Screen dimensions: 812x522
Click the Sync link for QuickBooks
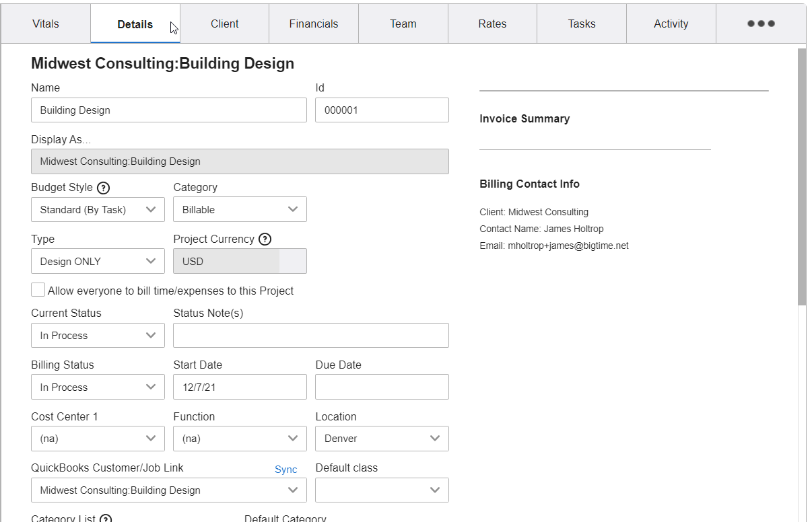[x=285, y=469]
